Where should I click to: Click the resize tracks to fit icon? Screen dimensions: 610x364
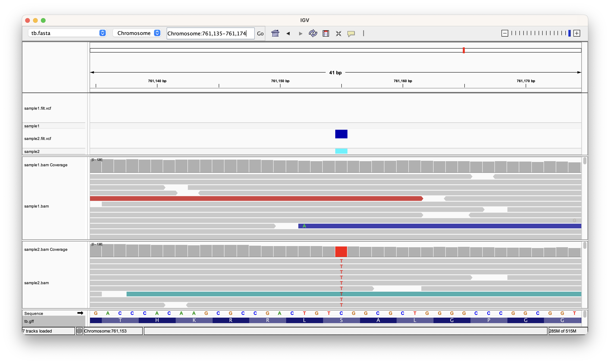[338, 33]
